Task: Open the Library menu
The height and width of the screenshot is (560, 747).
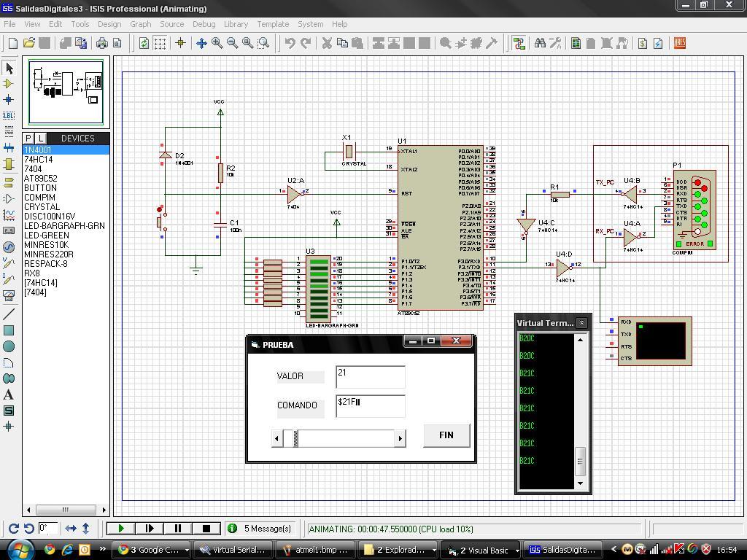Action: 235,23
